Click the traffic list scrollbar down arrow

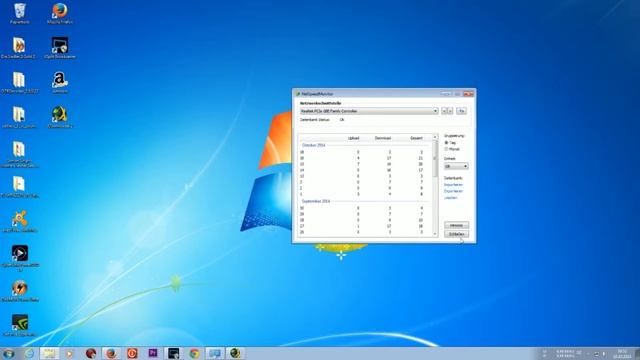tap(435, 234)
